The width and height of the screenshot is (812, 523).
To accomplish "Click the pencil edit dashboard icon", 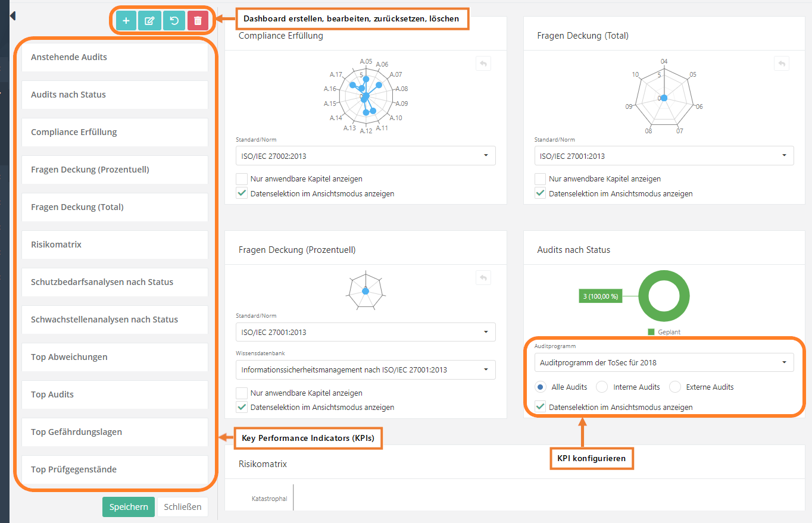I will pos(149,21).
